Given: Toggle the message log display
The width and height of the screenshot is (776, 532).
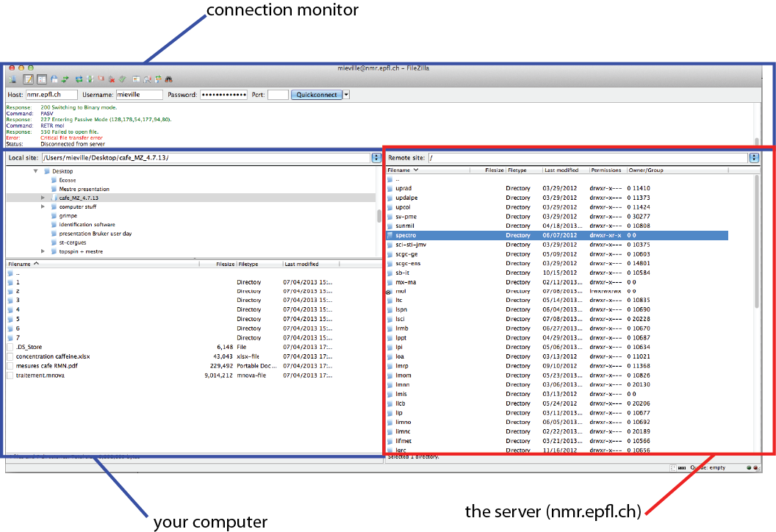Looking at the screenshot, I should click(28, 79).
